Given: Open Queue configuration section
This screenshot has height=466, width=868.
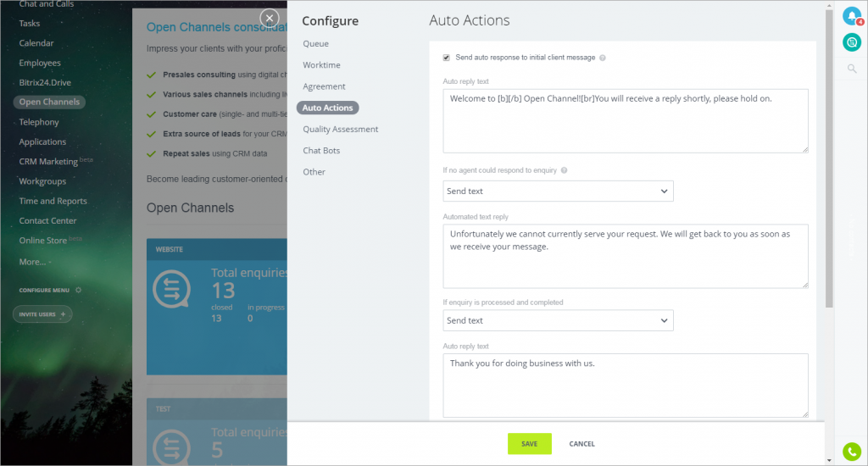Looking at the screenshot, I should [x=315, y=44].
